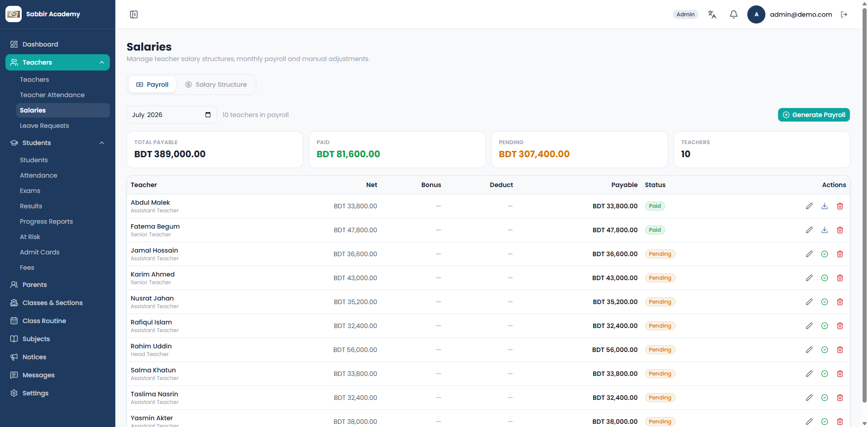Mark Karim Ahmed's salary as paid
Viewport: 868px width, 427px height.
coord(825,278)
